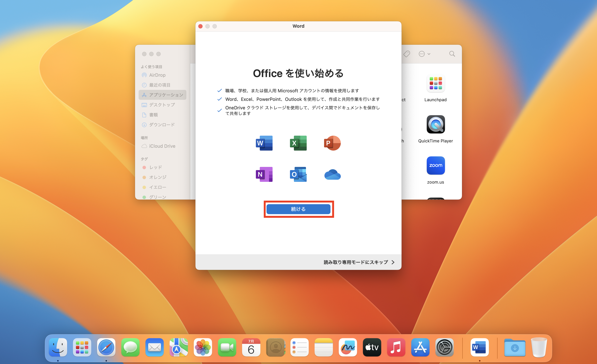This screenshot has width=597, height=364.
Task: Open Maps from the Dock
Action: (179, 347)
